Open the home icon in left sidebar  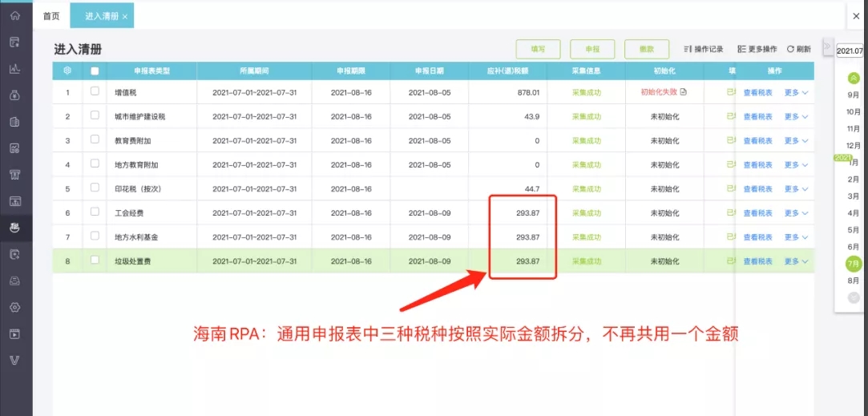15,15
